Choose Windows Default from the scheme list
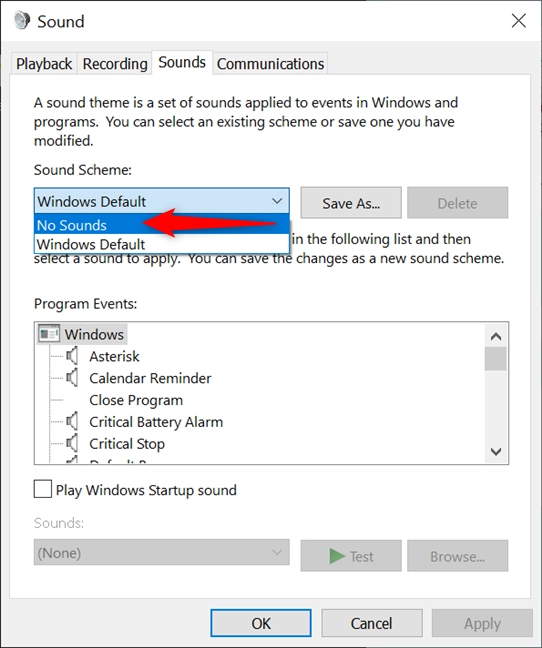 [162, 244]
